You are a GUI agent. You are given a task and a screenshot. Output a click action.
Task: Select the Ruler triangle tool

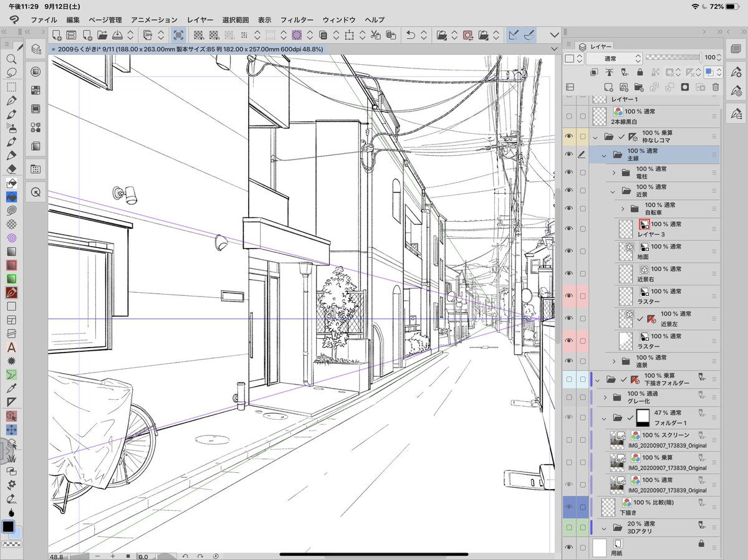11,402
